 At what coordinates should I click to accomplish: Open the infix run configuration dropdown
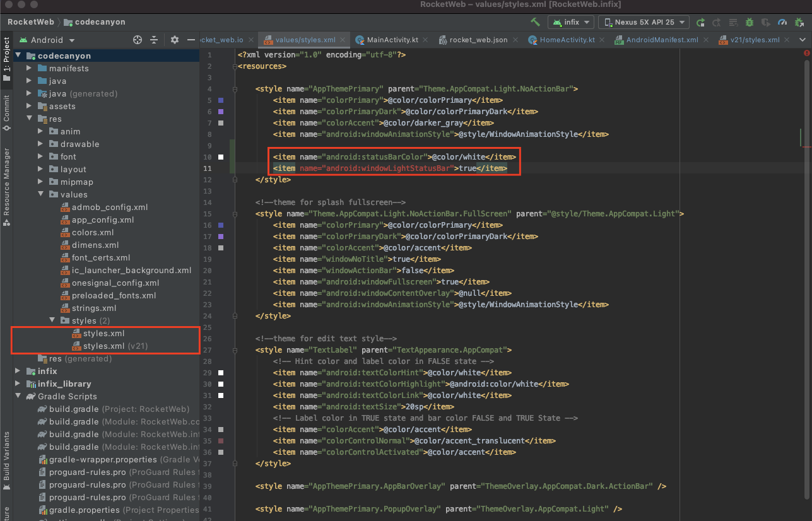pyautogui.click(x=570, y=21)
